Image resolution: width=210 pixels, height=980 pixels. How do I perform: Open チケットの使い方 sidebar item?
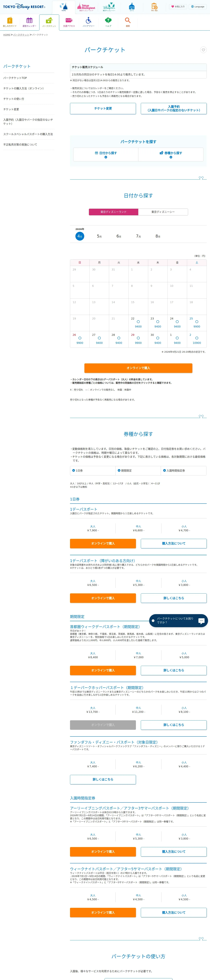tap(29, 99)
